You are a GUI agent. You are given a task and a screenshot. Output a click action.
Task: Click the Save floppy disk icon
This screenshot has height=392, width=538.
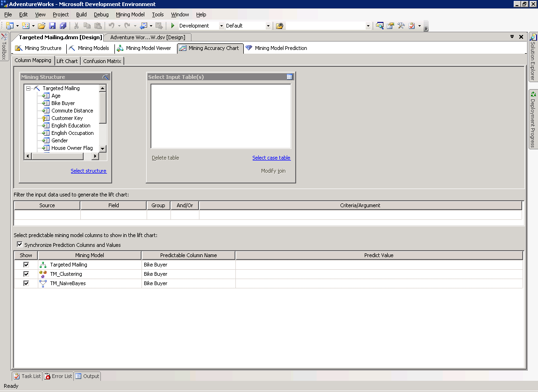[52, 26]
